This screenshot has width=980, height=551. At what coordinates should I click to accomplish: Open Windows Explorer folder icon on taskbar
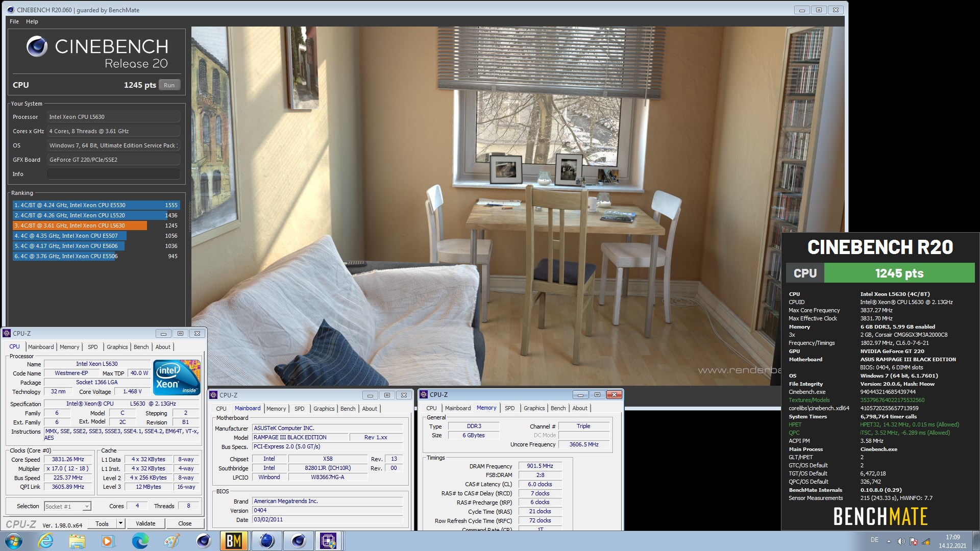point(77,541)
